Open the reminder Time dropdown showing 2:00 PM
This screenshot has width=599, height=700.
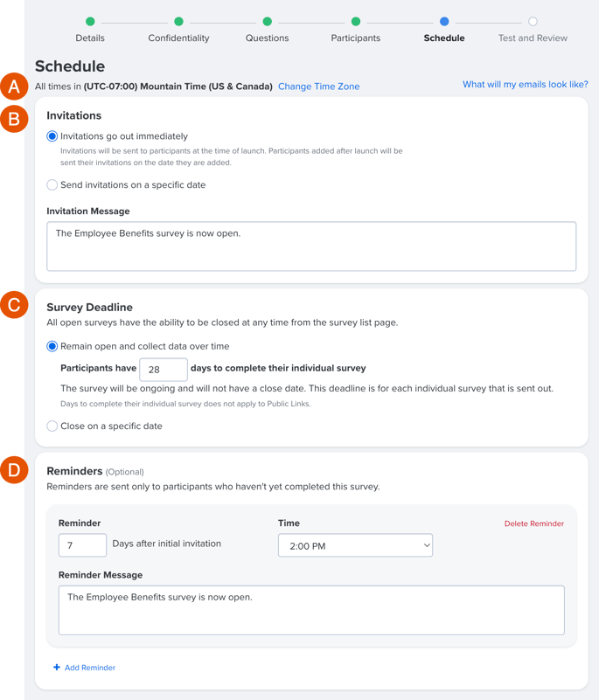[x=355, y=545]
